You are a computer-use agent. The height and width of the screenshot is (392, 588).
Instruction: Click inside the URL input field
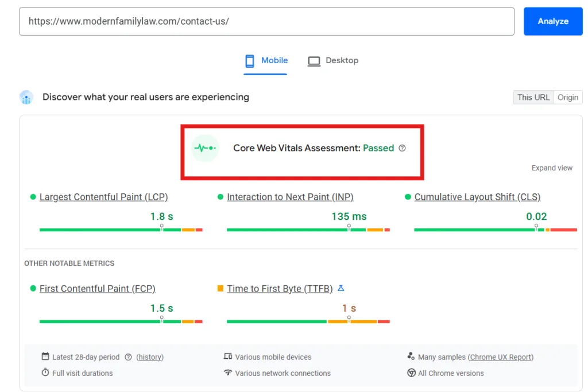click(267, 21)
